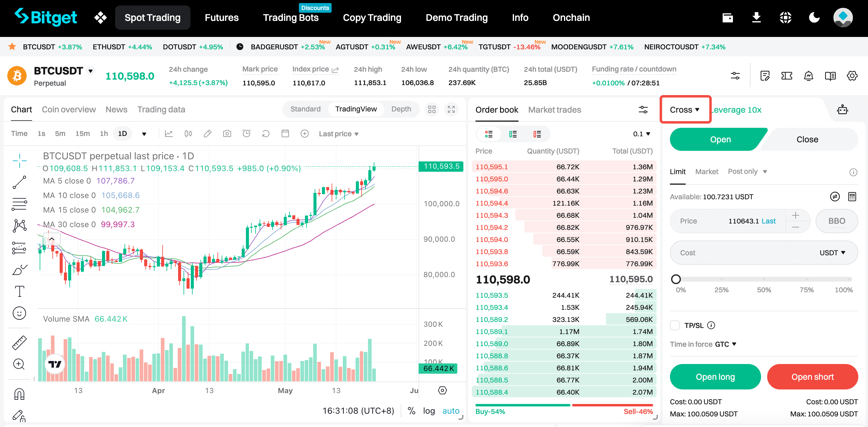Open the price alert bell icon

808,76
